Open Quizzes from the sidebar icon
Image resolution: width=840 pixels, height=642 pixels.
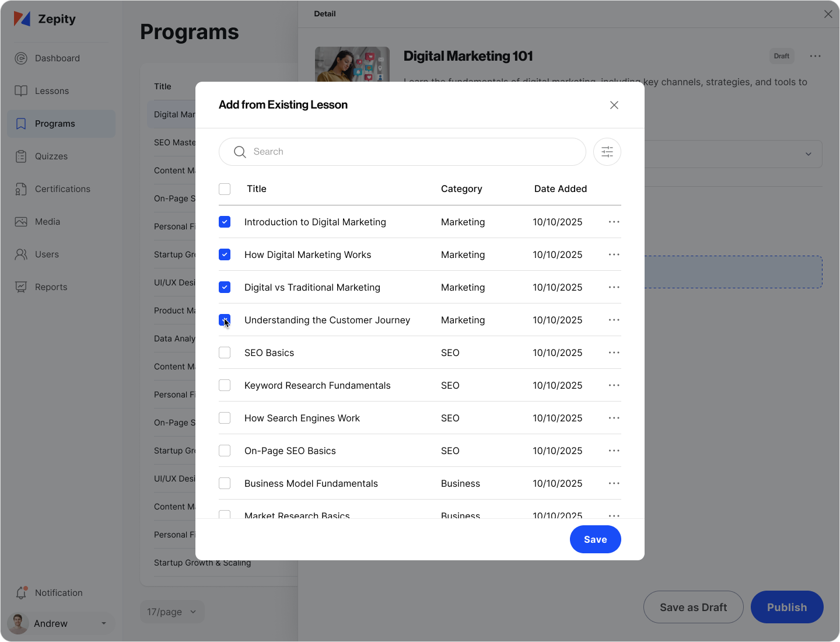pos(21,156)
